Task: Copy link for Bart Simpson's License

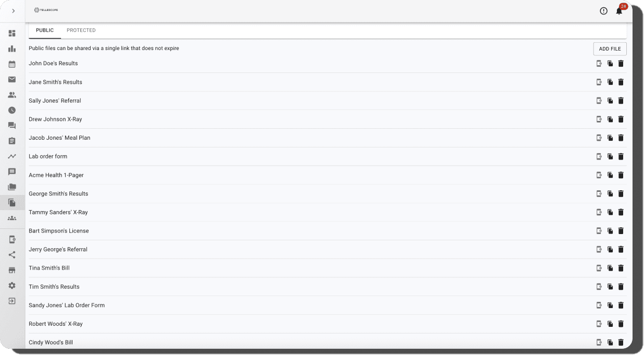Action: click(x=610, y=231)
